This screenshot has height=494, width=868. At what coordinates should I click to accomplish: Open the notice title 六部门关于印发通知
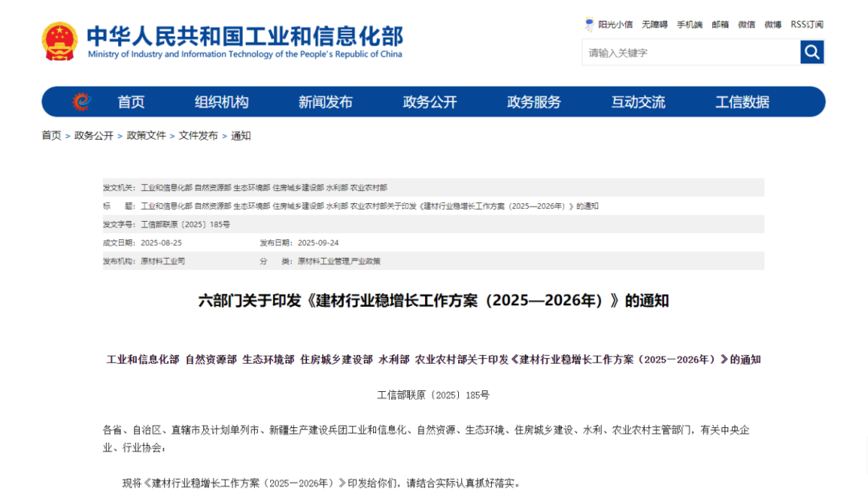[434, 301]
